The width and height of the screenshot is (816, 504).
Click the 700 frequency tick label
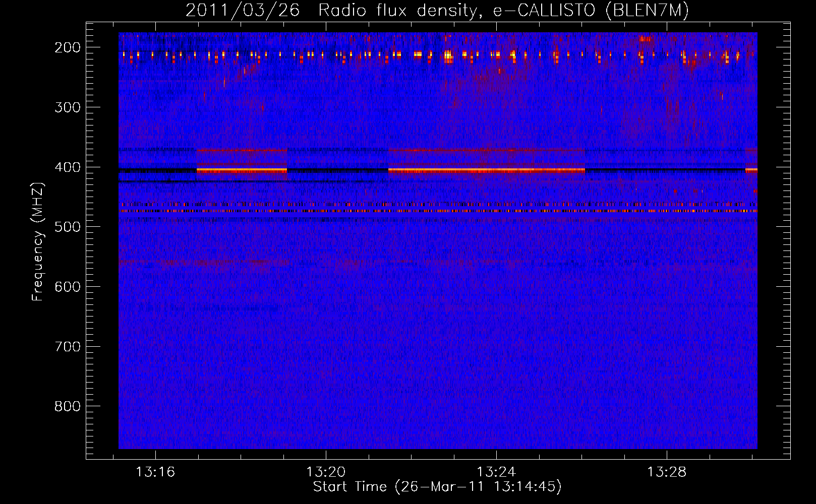[x=68, y=347]
